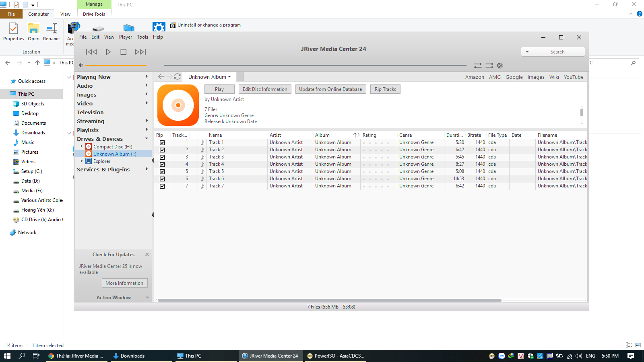Switch to the Computer ribbon tab
Screen dimensions: 644x362
[38, 14]
